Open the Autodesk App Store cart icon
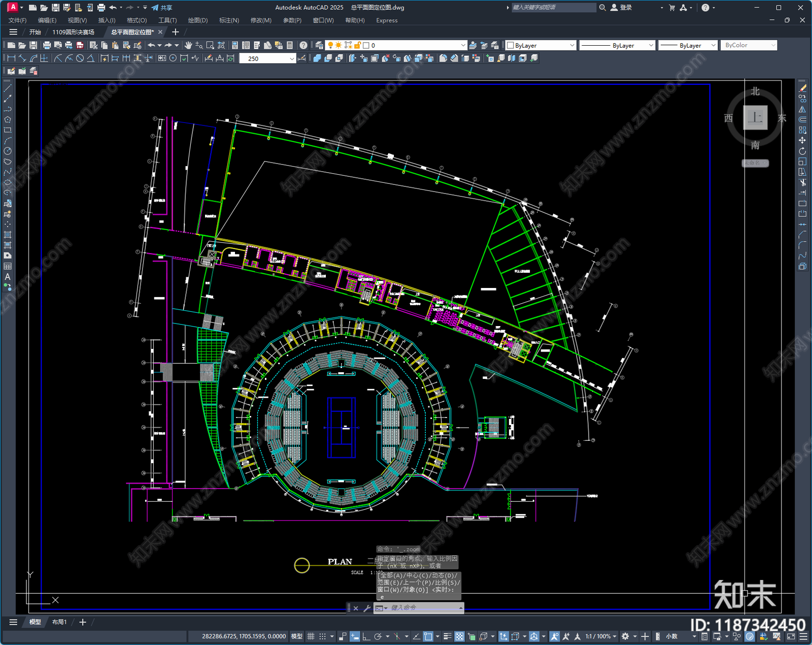This screenshot has width=812, height=645. click(x=672, y=8)
